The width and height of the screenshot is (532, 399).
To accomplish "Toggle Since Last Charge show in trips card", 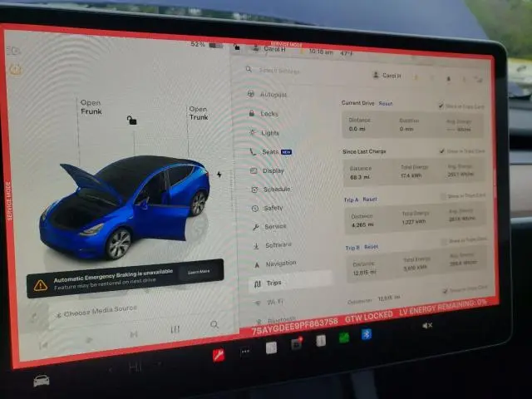I will [x=441, y=151].
